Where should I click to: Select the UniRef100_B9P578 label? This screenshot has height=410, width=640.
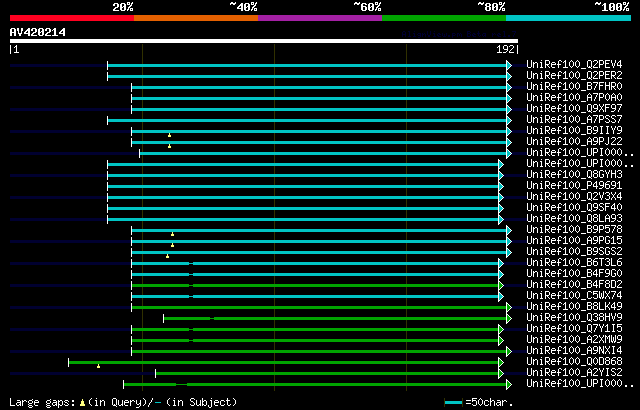point(574,230)
